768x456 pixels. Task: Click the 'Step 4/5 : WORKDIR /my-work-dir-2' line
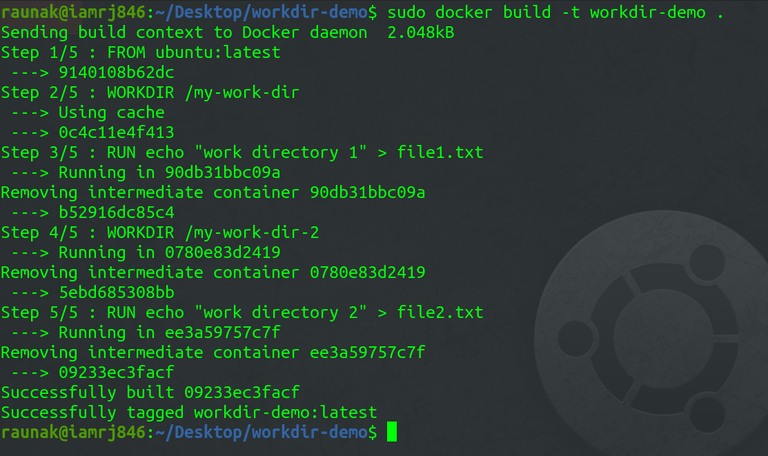click(160, 233)
